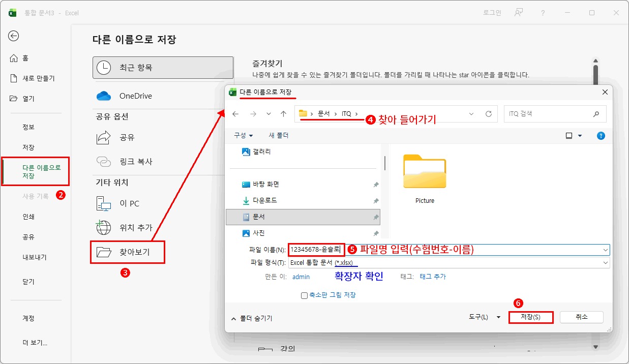Click the 저장(S) button
Viewport: 629px width, 364px height.
(x=530, y=317)
